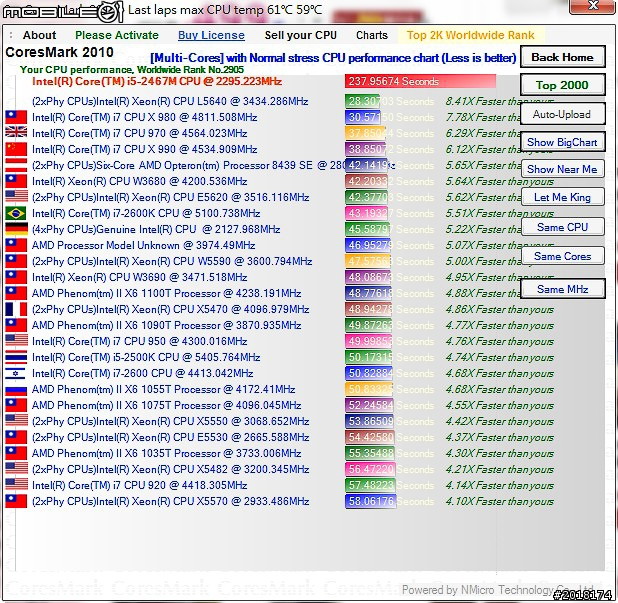The height and width of the screenshot is (603, 618).
Task: Switch to the Charts tab
Action: (x=371, y=35)
